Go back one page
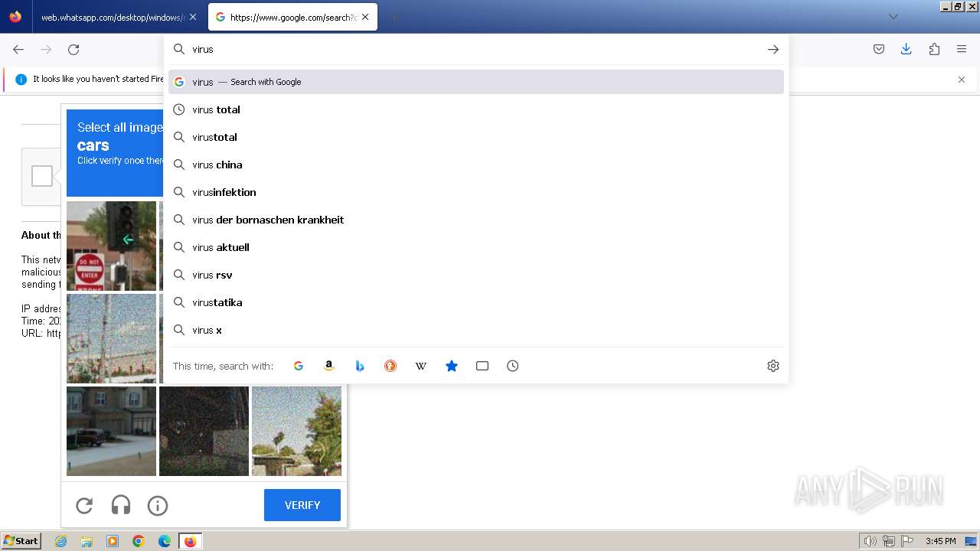980x551 pixels. (x=18, y=49)
